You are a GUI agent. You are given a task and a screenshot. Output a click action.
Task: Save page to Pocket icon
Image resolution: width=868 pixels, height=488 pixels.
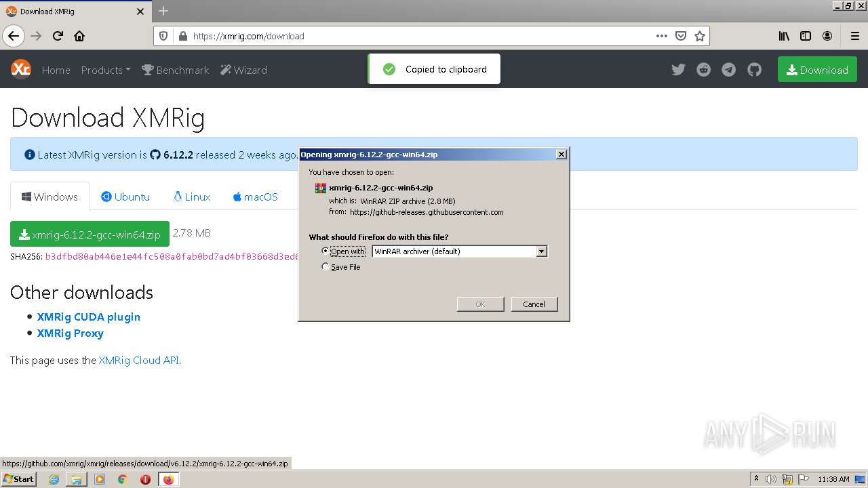click(x=681, y=36)
